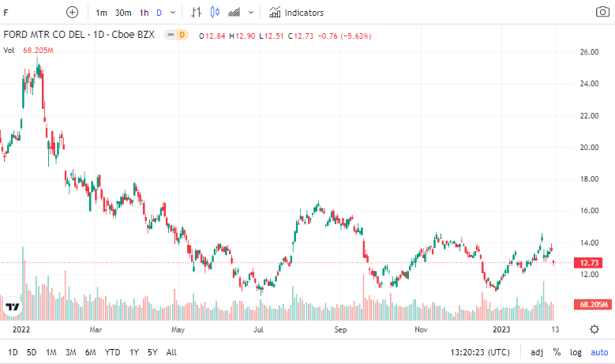Open the 13:20:23 (UTC) timezone menu

(480, 352)
